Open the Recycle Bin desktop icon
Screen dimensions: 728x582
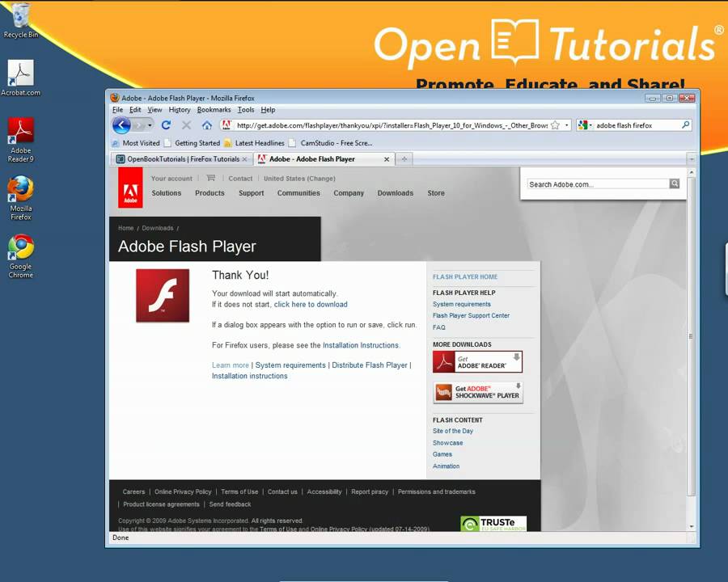(20, 20)
